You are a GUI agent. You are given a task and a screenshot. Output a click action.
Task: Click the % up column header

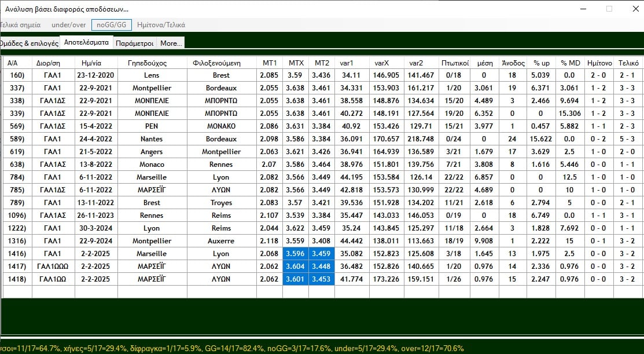click(541, 63)
